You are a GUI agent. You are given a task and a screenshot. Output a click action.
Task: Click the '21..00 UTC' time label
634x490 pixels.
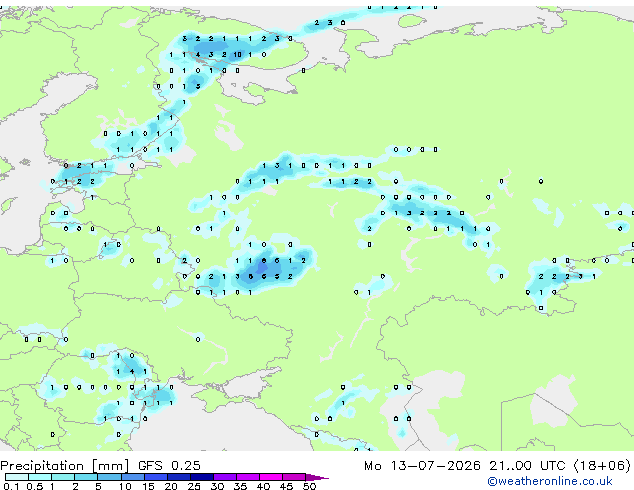pyautogui.click(x=527, y=466)
